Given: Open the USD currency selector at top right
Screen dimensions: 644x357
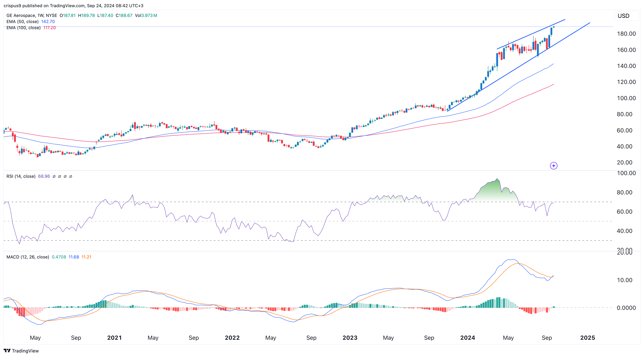Looking at the screenshot, I should (623, 16).
